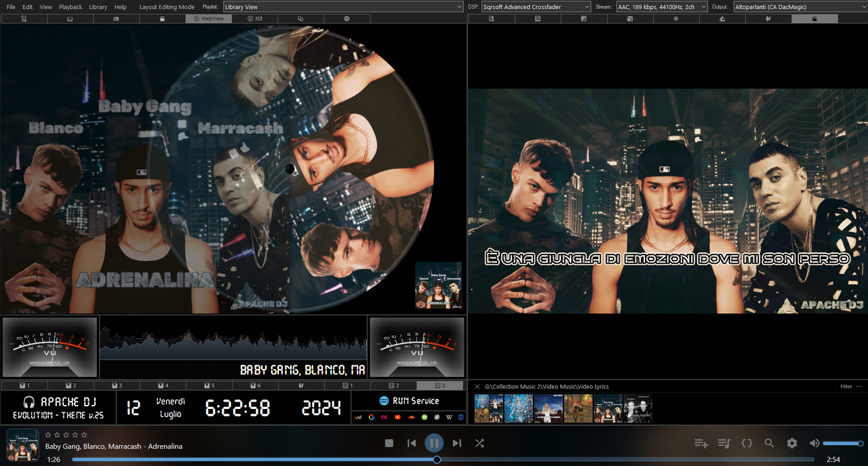This screenshot has width=868, height=466.
Task: Open the View menu
Action: tap(46, 7)
